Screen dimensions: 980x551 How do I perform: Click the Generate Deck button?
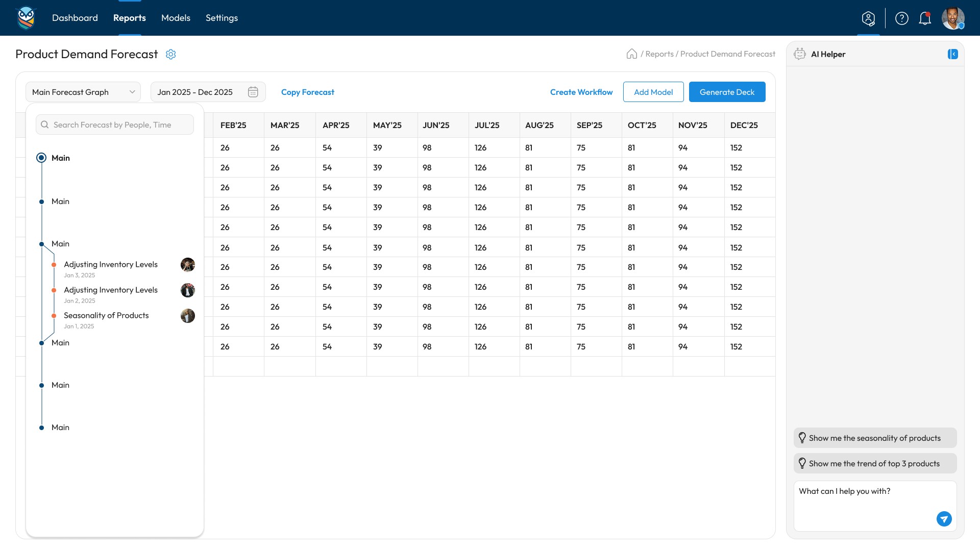point(727,92)
